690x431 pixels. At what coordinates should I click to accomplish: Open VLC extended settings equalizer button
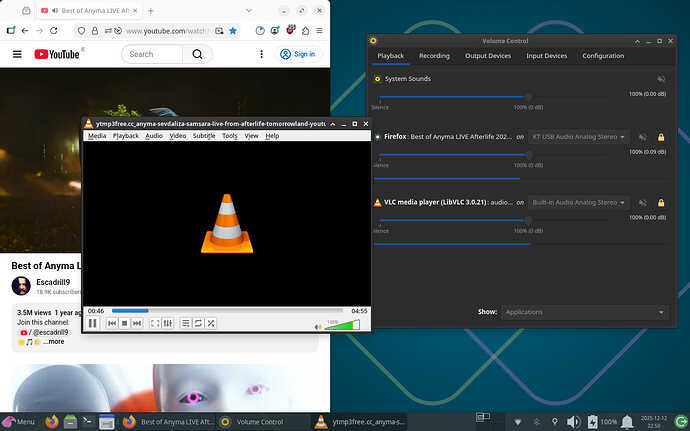coord(167,323)
